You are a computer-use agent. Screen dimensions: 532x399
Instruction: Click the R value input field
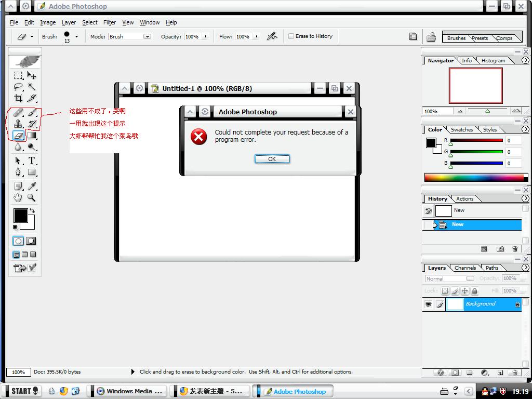tap(514, 140)
